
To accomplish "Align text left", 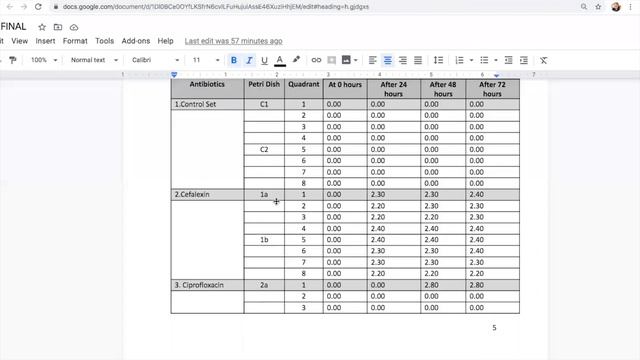I will [x=372, y=60].
